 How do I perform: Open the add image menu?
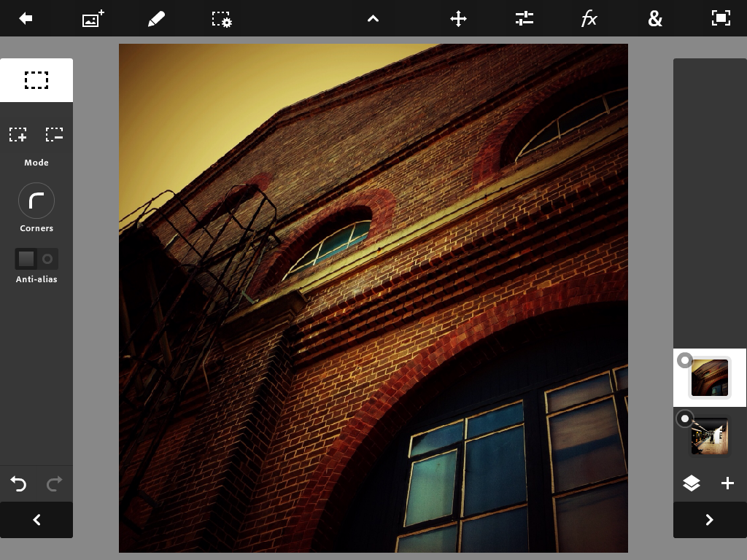92,19
